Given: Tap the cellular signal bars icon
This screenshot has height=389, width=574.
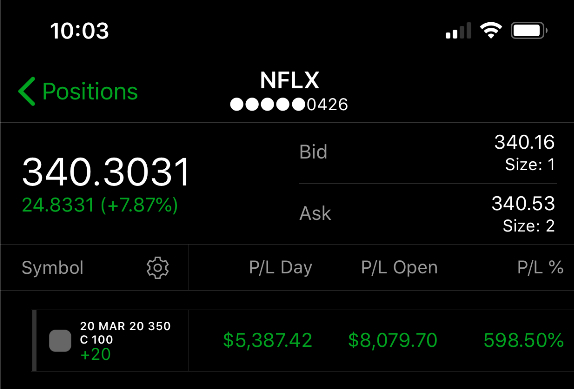Looking at the screenshot, I should pos(458,30).
